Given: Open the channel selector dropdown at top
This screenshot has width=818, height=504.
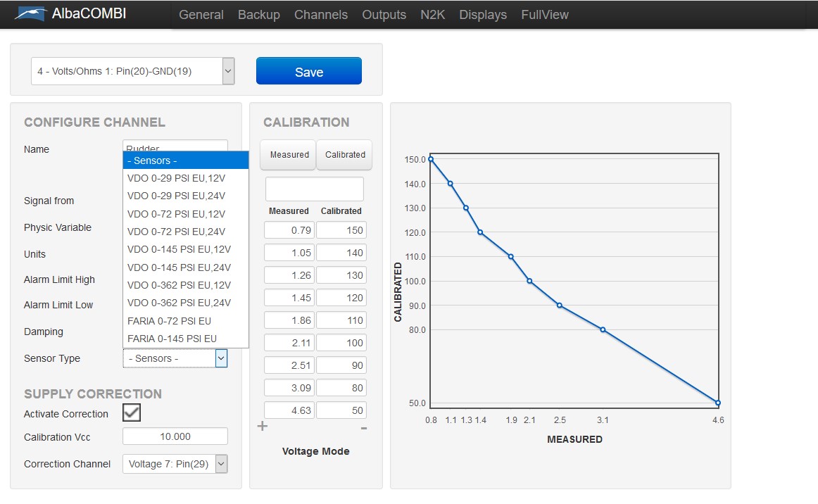Looking at the screenshot, I should coord(132,71).
